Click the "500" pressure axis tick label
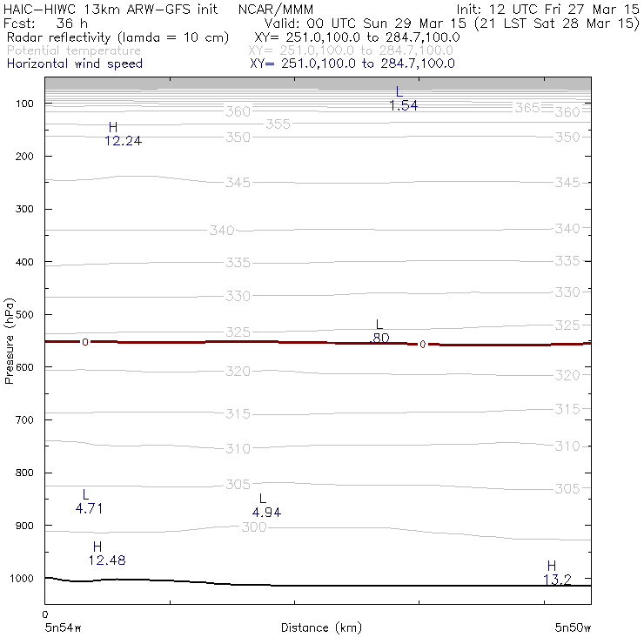 (24, 314)
